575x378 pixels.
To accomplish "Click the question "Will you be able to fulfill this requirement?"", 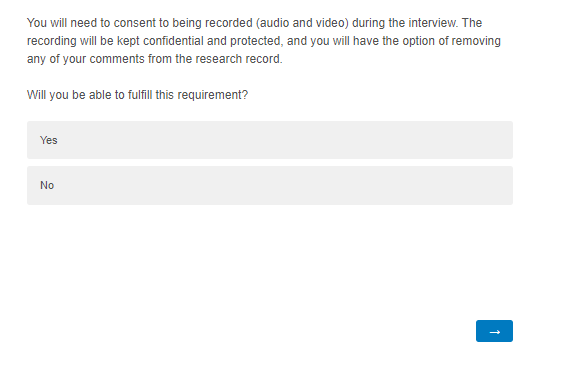I will [x=138, y=95].
